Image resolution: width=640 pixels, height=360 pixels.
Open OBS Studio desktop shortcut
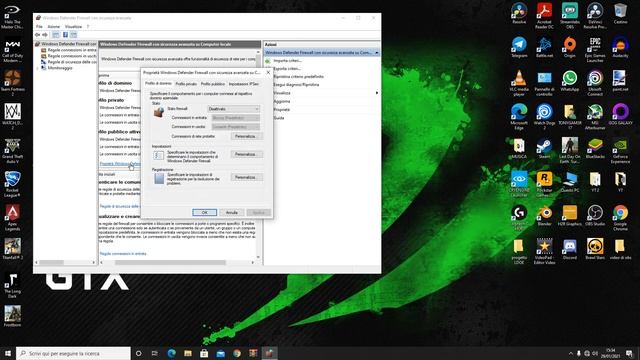coord(595,216)
